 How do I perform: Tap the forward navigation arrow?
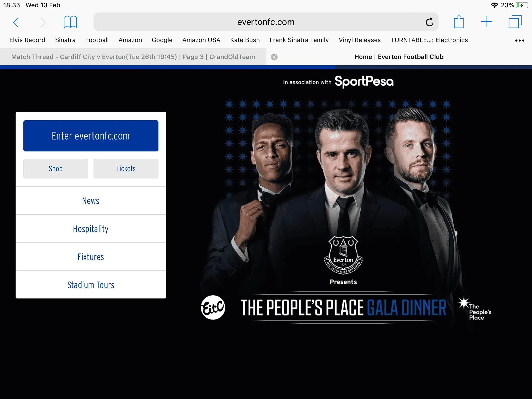click(43, 22)
